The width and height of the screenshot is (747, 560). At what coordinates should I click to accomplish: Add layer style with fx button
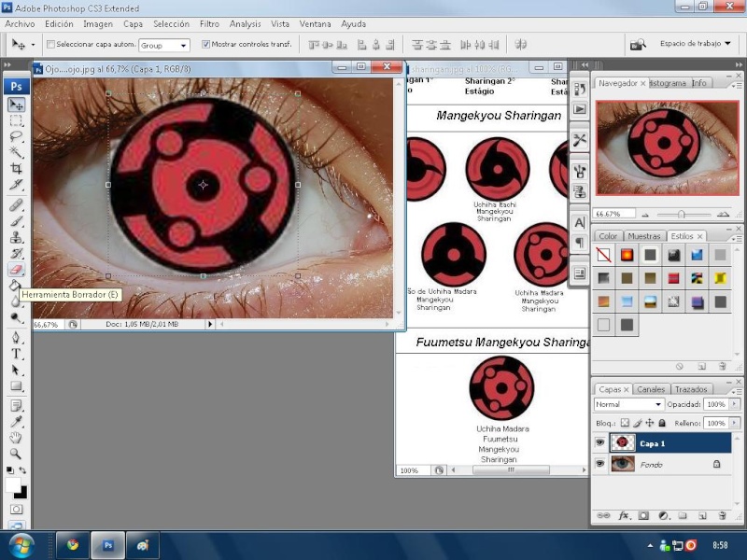coord(624,516)
